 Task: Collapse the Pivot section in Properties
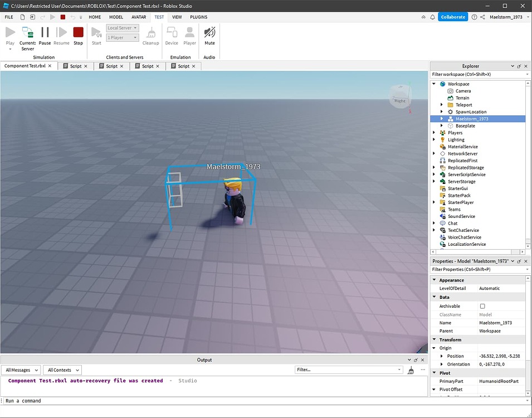click(435, 372)
